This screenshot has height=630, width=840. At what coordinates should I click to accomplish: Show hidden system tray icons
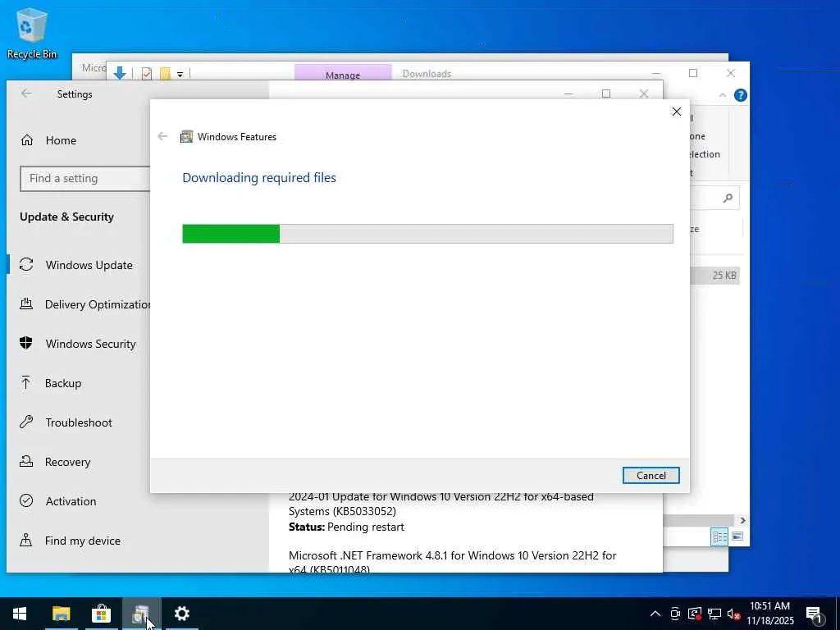coord(655,614)
